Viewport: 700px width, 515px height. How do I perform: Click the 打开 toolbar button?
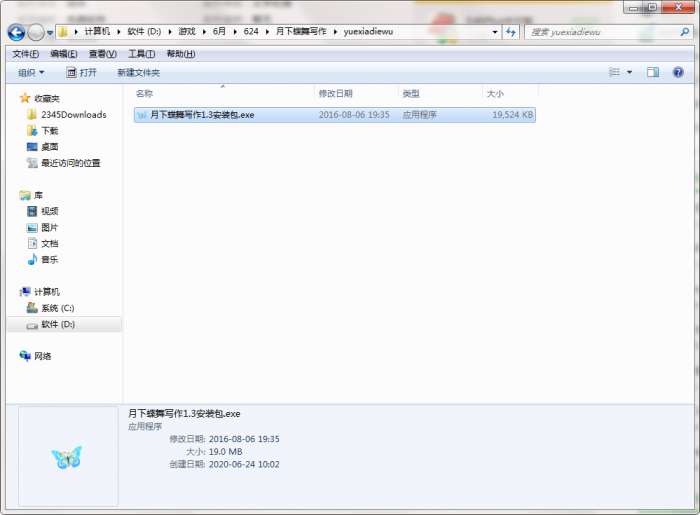tap(81, 72)
